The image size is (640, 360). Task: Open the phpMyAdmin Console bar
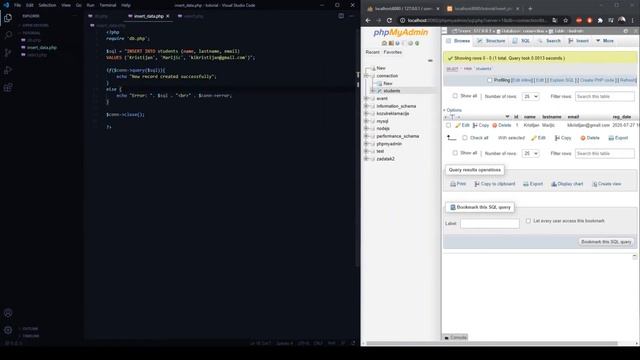pos(455,338)
